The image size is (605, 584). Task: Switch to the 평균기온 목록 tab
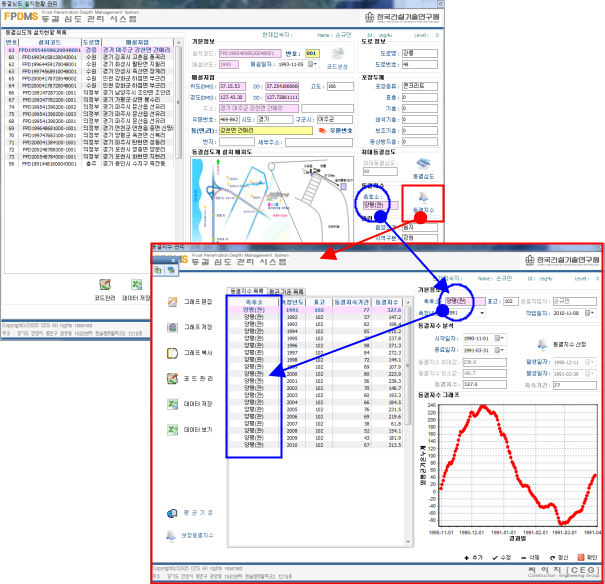[286, 292]
